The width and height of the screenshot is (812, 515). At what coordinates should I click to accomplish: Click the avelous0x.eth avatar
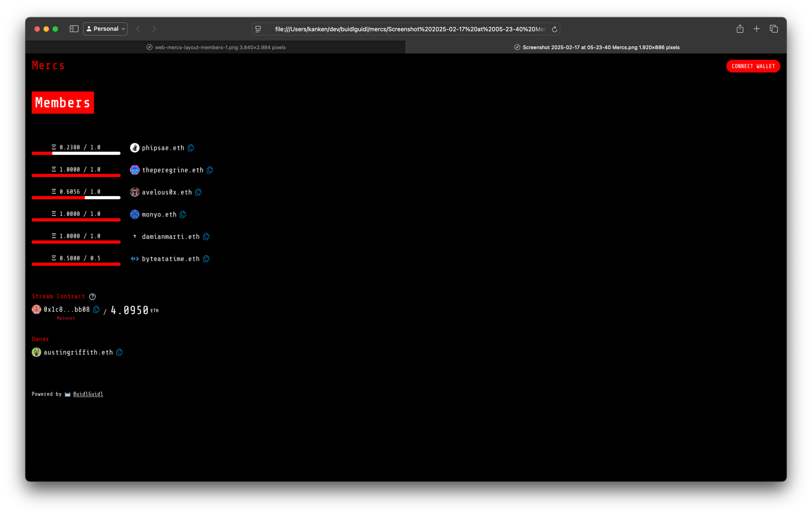click(135, 192)
